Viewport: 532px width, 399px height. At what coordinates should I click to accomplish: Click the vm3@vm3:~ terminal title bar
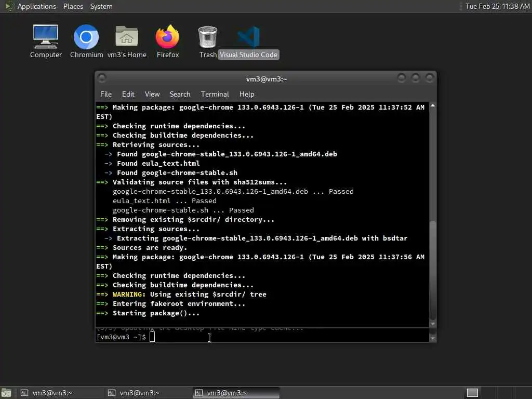point(267,79)
